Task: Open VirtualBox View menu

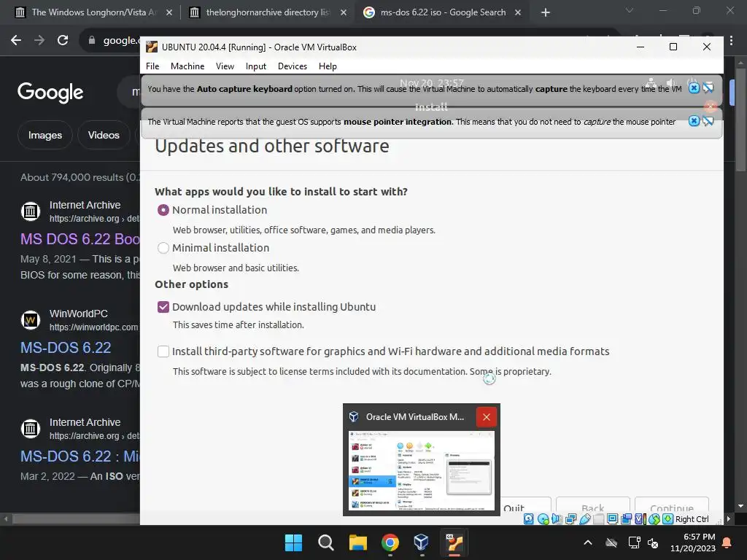Action: pyautogui.click(x=225, y=66)
